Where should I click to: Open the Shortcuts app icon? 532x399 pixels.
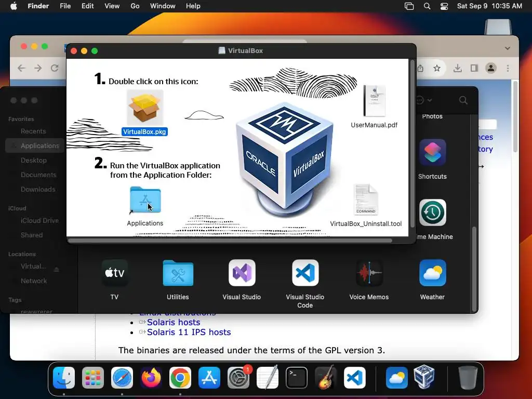(x=433, y=152)
